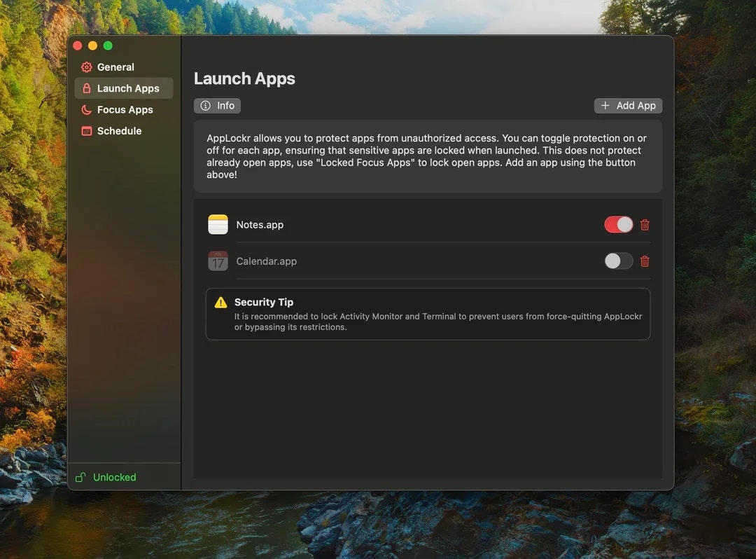Image resolution: width=756 pixels, height=559 pixels.
Task: Click the General gear icon
Action: (x=87, y=67)
